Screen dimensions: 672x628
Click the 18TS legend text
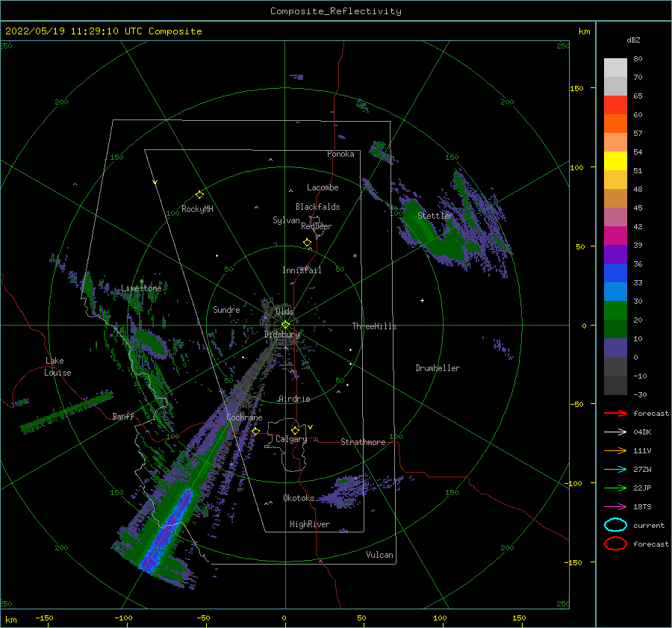tap(642, 507)
